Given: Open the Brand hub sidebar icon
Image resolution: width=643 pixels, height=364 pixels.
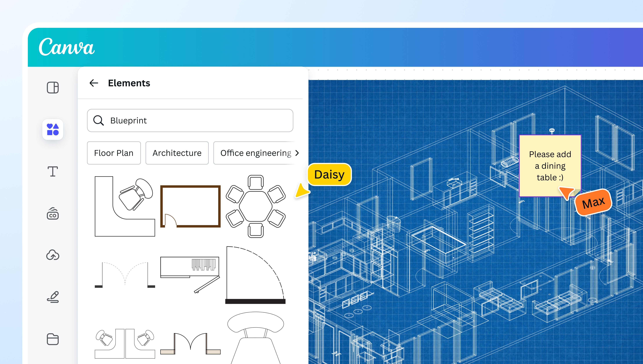Looking at the screenshot, I should tap(53, 214).
